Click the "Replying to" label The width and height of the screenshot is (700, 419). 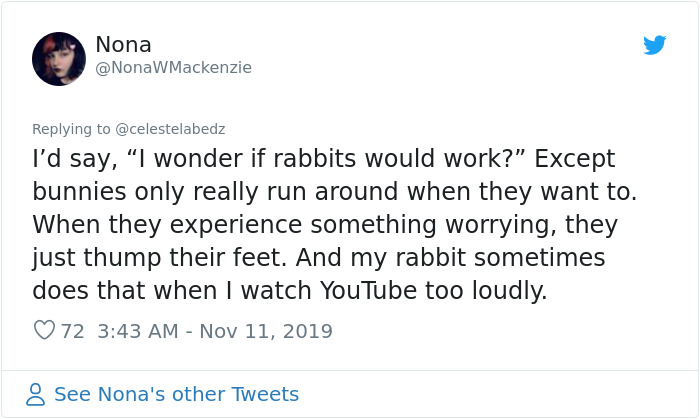click(71, 128)
